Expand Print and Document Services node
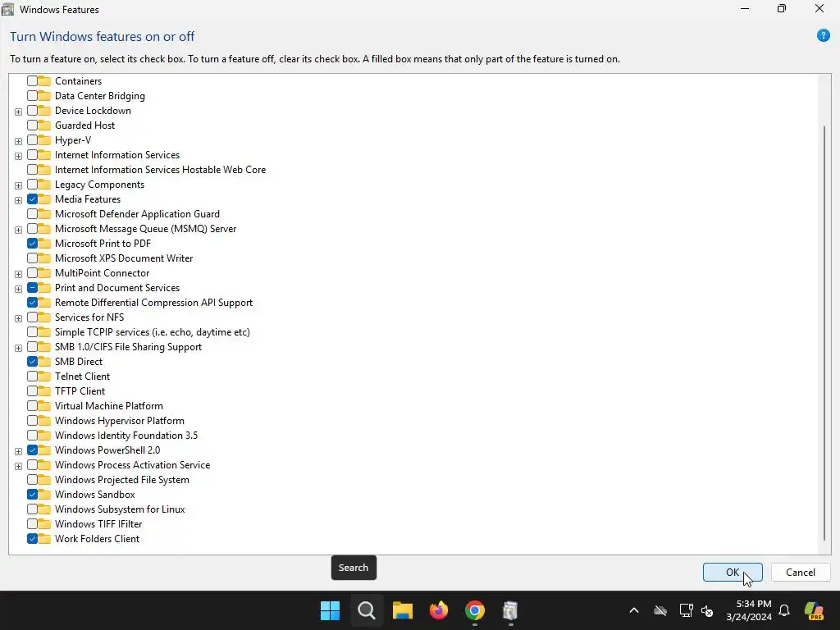Screen dimensions: 840x630 point(18,289)
